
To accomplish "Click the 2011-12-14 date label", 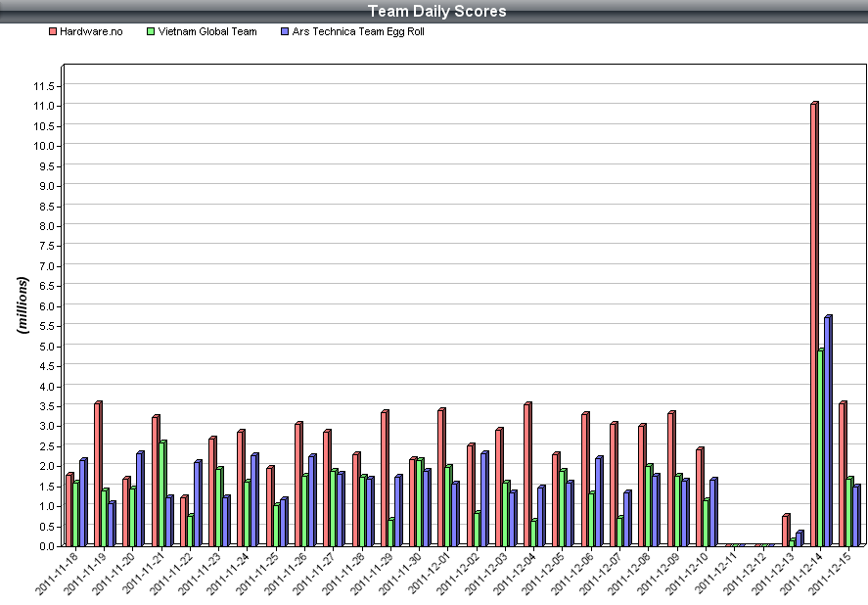I will [x=801, y=572].
